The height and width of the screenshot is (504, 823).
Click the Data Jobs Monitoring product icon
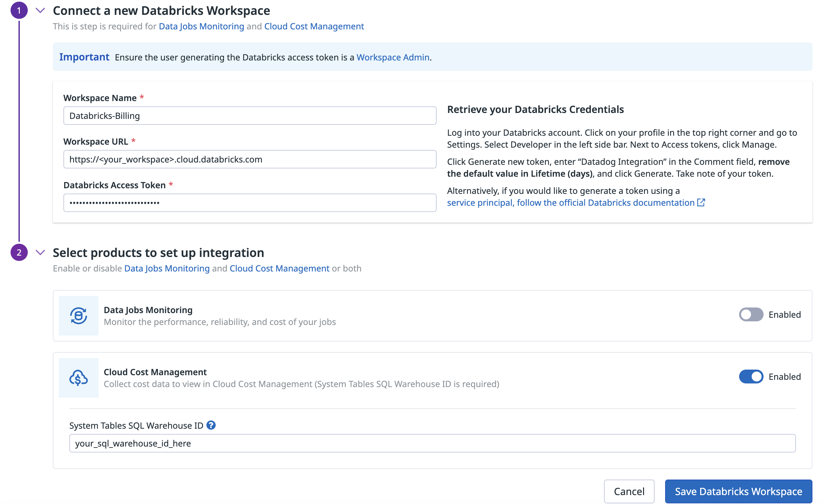click(x=79, y=316)
